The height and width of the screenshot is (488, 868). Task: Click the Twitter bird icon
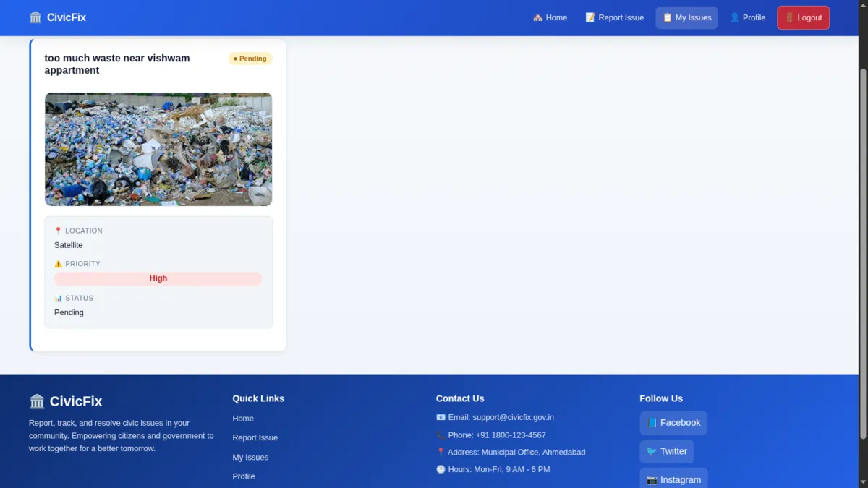coord(652,451)
